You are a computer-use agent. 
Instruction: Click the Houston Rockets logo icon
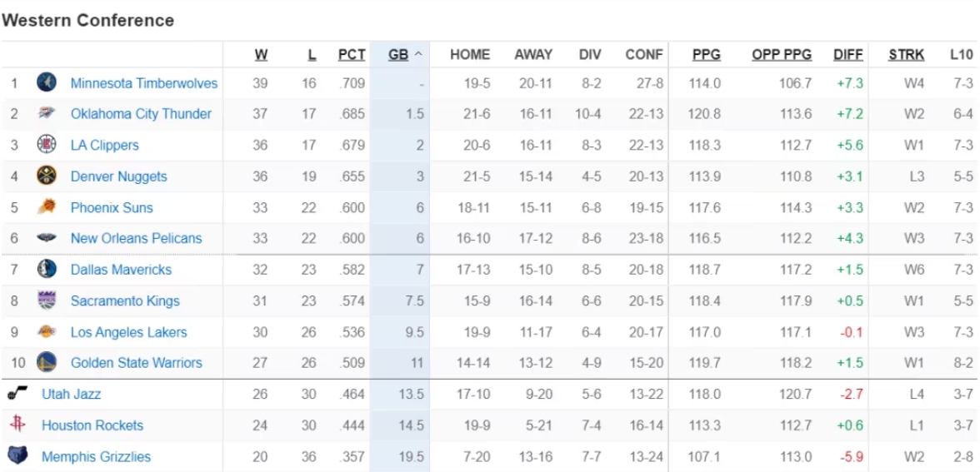(x=17, y=425)
